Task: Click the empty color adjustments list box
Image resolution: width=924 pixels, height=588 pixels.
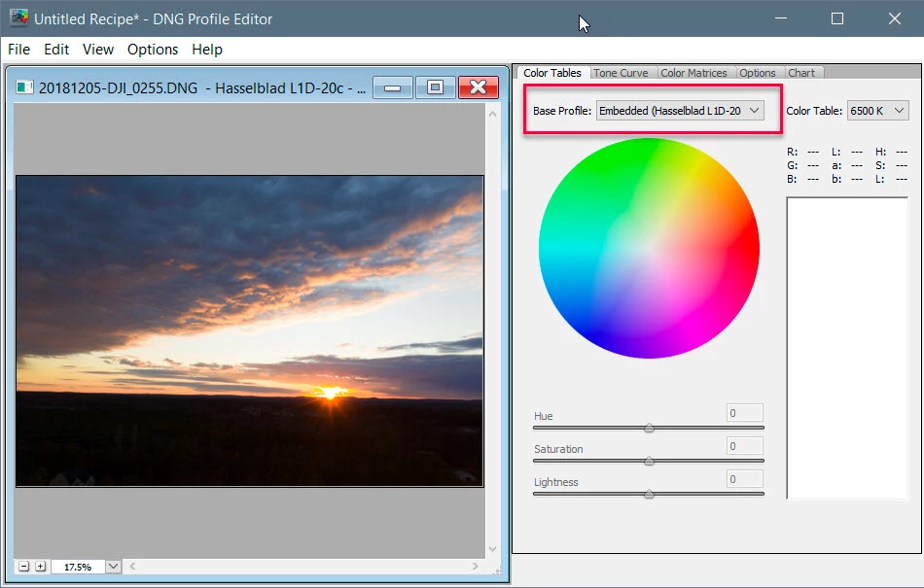Action: 847,348
